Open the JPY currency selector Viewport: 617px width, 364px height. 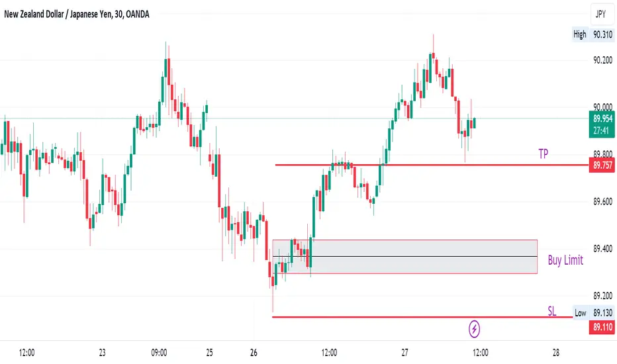[602, 14]
